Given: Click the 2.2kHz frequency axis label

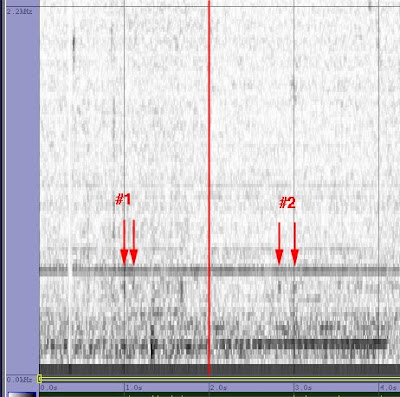Looking at the screenshot, I should coord(19,11).
